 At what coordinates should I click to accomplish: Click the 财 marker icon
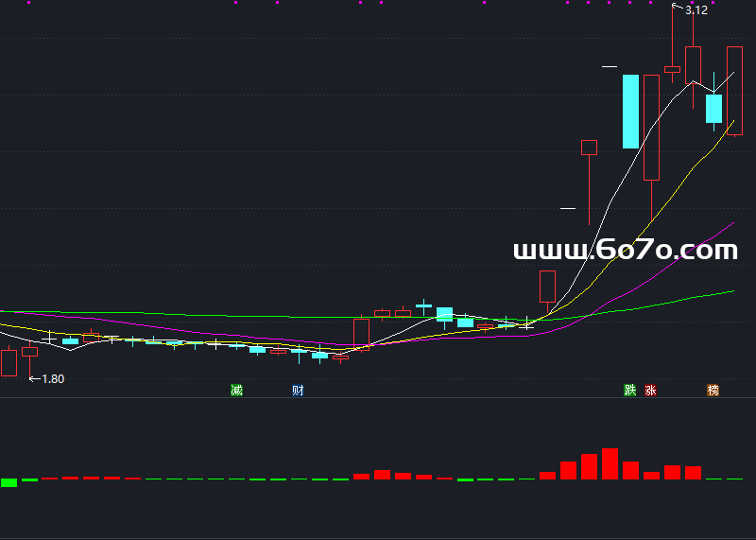pyautogui.click(x=298, y=390)
